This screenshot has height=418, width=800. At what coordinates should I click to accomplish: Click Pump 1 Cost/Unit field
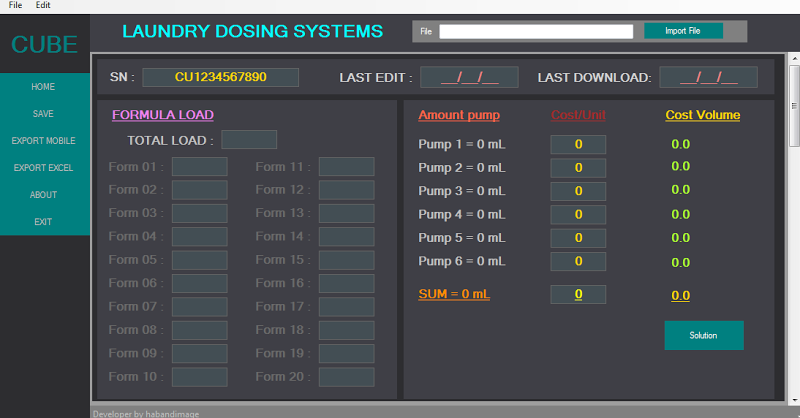[x=578, y=144]
